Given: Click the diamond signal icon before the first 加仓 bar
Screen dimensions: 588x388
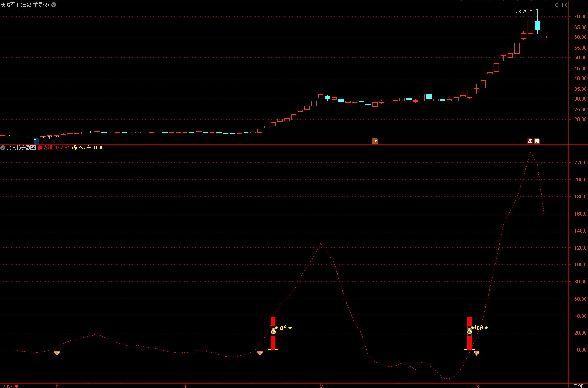Looking at the screenshot, I should click(260, 353).
